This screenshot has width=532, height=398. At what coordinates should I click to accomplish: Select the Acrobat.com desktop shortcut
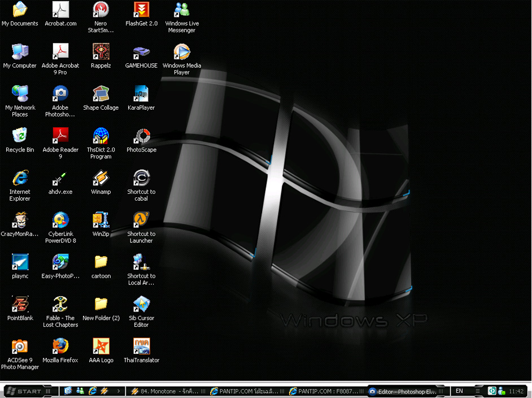(x=61, y=15)
